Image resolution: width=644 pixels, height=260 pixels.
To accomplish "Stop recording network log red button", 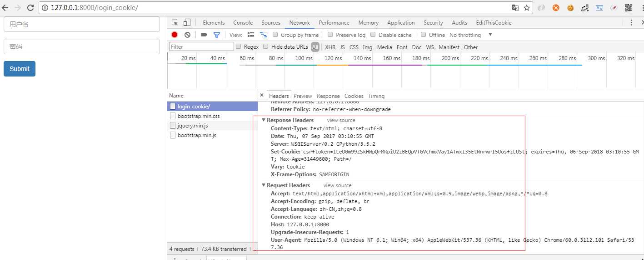I will click(x=175, y=35).
